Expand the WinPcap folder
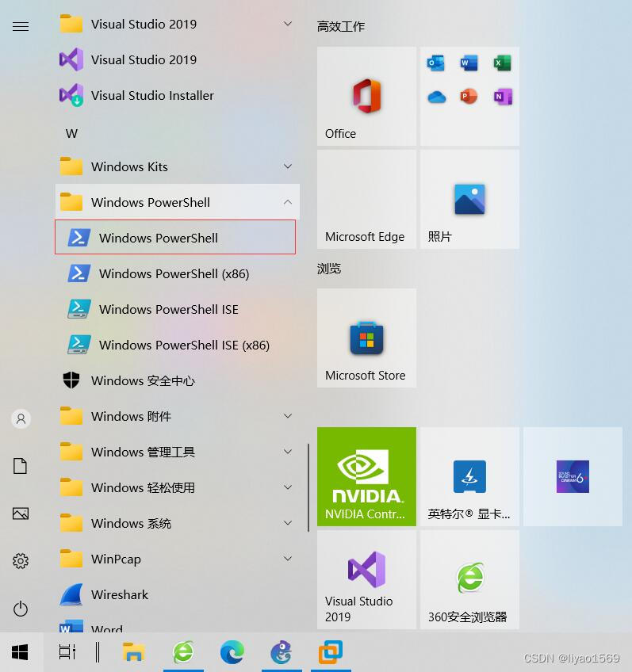The width and height of the screenshot is (632, 672). (178, 559)
